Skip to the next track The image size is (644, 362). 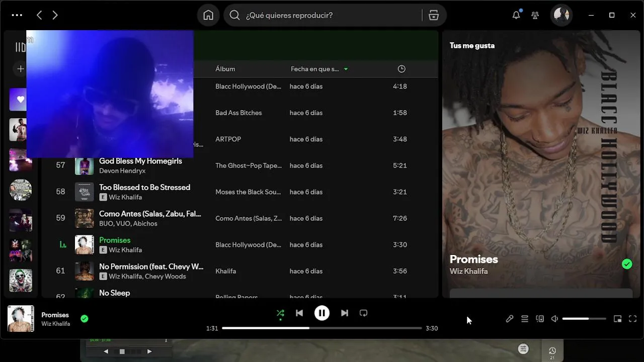[x=345, y=313]
